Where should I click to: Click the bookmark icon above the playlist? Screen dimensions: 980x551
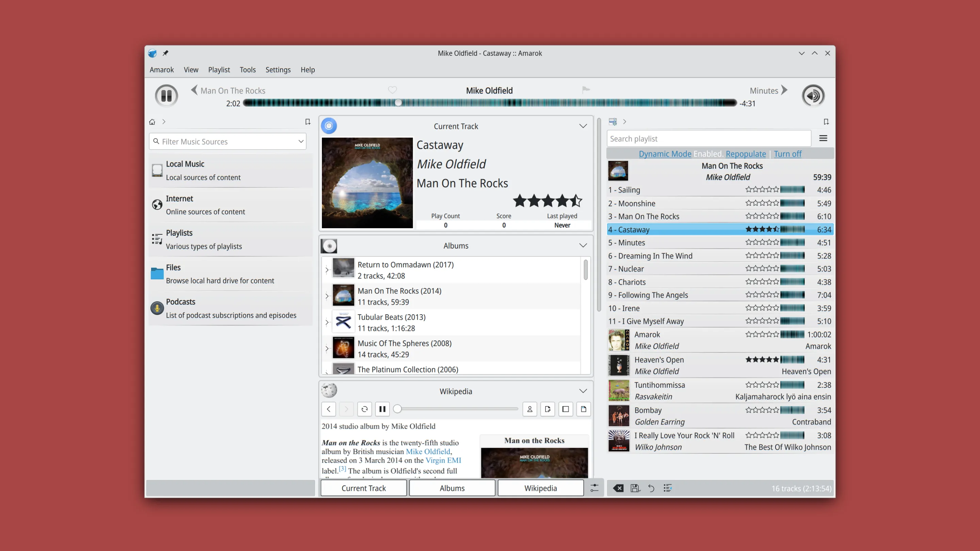826,121
